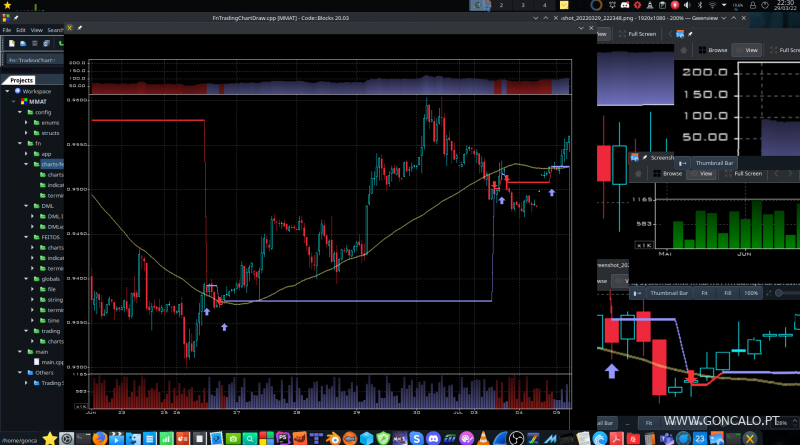Screen dimensions: 800x445
Task: Click the save file icon in toolbar
Action: (34, 45)
